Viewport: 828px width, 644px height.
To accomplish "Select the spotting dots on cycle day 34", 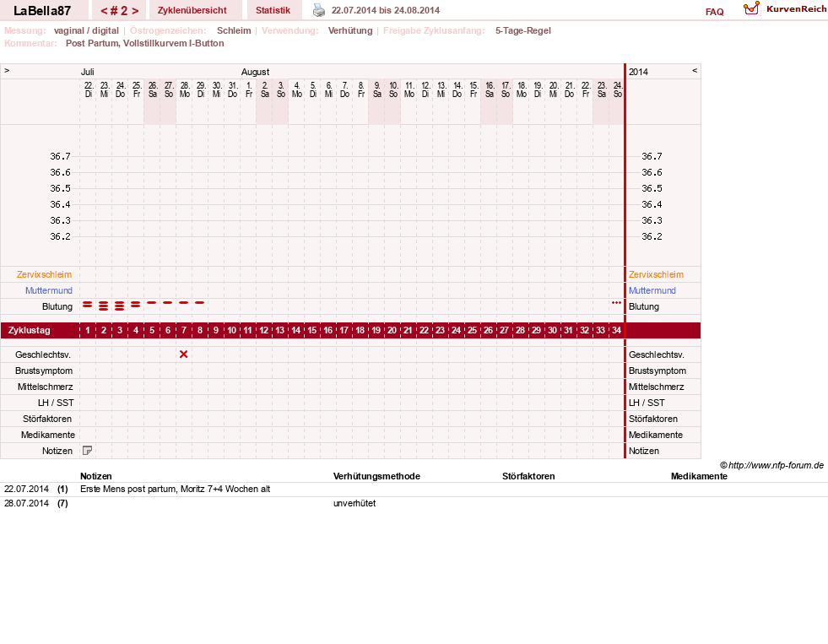I will click(x=616, y=302).
